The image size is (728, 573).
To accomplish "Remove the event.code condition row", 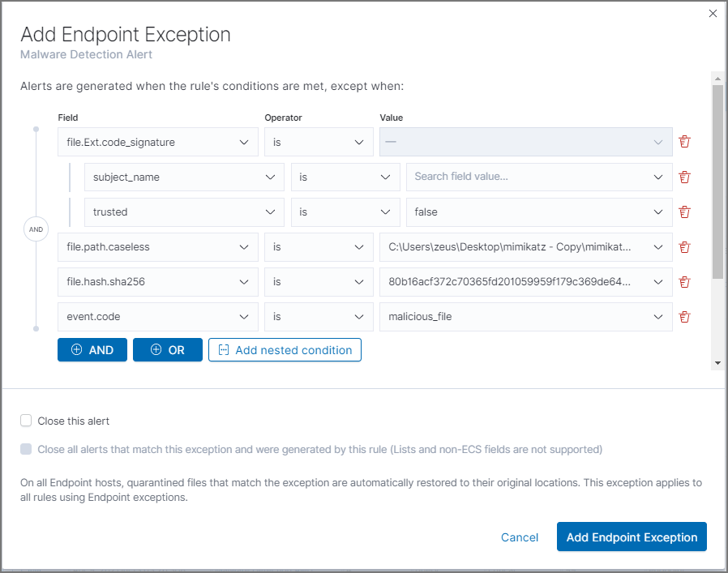I will 685,316.
